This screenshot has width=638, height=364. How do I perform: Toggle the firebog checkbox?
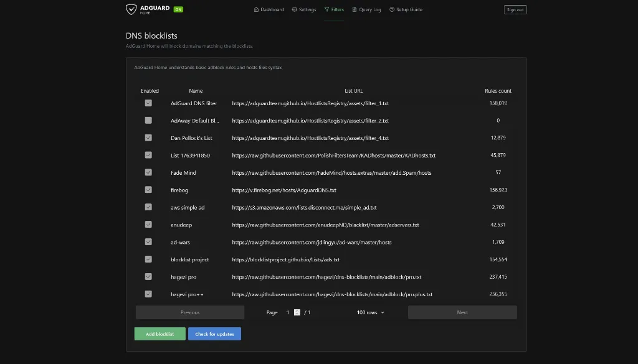click(148, 190)
